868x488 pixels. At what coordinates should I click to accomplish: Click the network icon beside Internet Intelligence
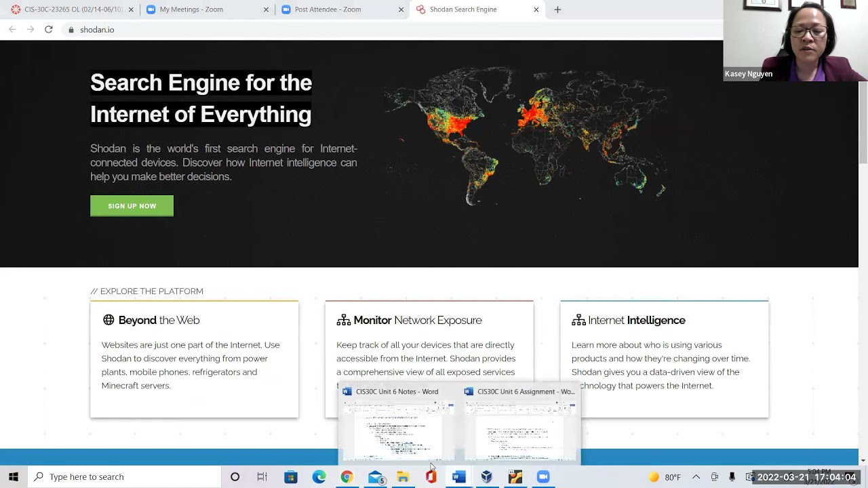click(x=578, y=320)
